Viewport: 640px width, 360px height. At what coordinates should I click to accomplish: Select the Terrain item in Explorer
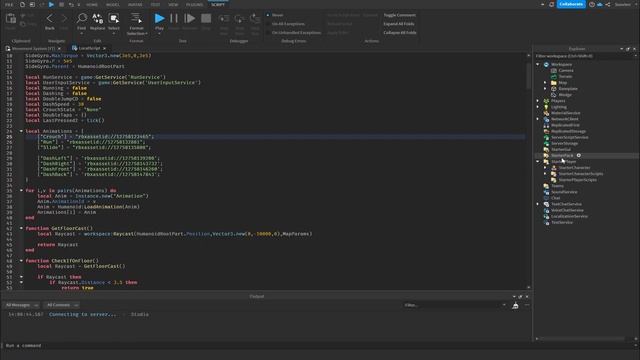[565, 76]
